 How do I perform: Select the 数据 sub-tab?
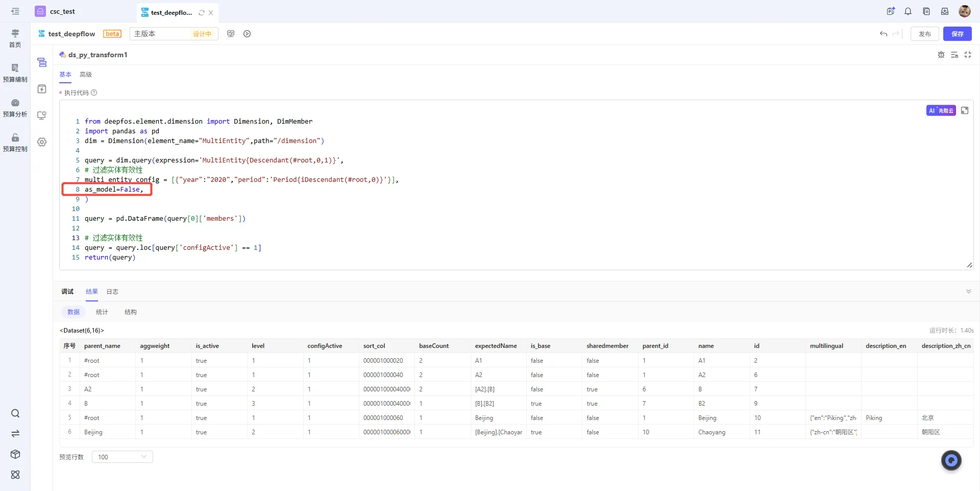click(73, 312)
